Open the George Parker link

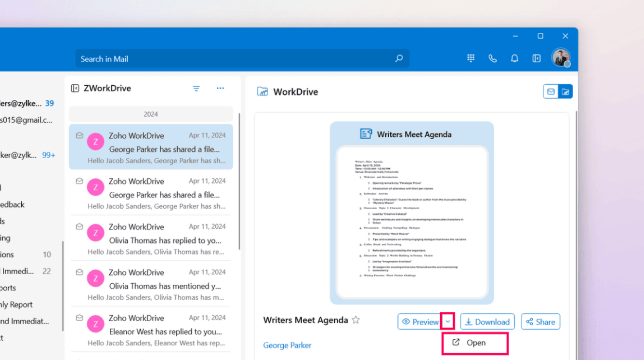[x=287, y=345]
